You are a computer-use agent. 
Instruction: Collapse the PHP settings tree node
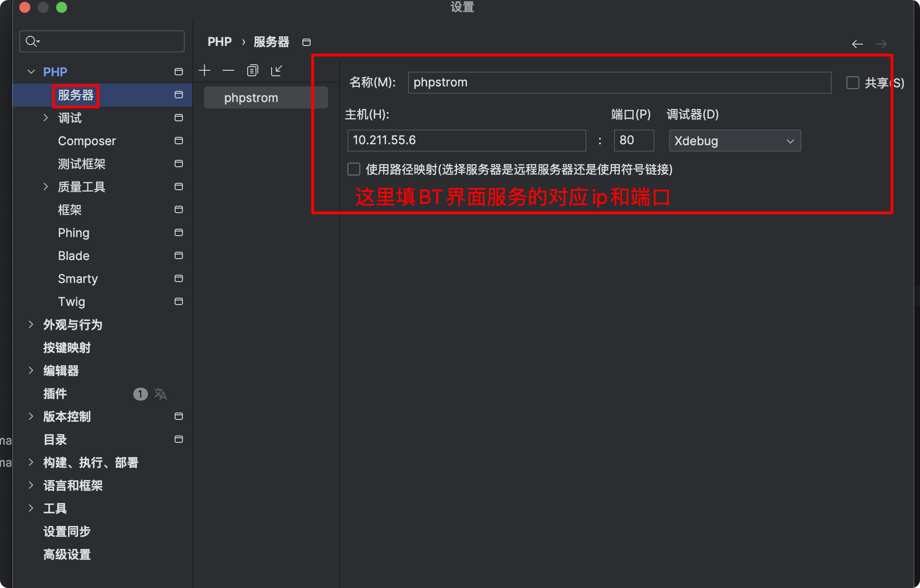[x=31, y=72]
